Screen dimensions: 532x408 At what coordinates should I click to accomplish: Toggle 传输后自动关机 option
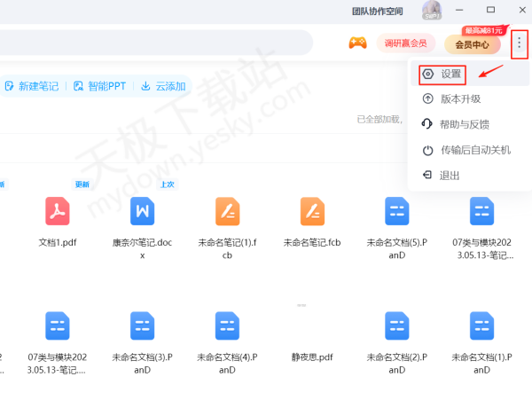tap(474, 150)
